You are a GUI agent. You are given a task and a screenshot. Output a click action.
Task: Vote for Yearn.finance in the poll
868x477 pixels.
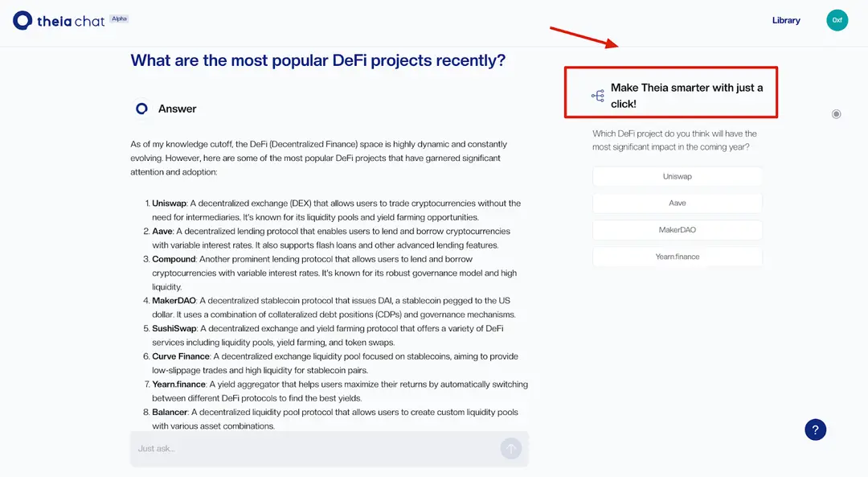(677, 257)
